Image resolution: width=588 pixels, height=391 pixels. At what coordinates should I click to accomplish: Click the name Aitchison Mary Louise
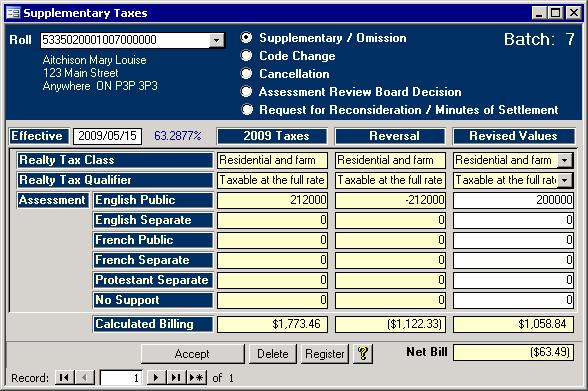pyautogui.click(x=94, y=60)
